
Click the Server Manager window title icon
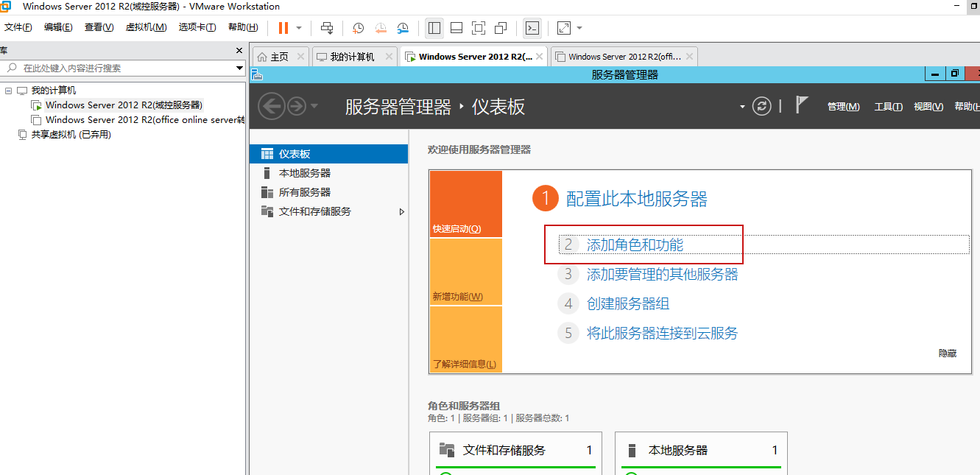coord(257,74)
